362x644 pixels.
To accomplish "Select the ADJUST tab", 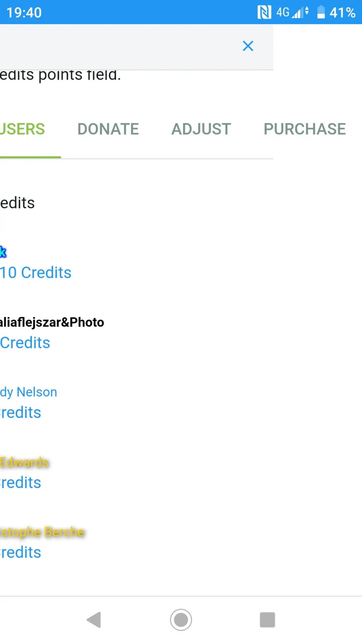I will pyautogui.click(x=201, y=129).
